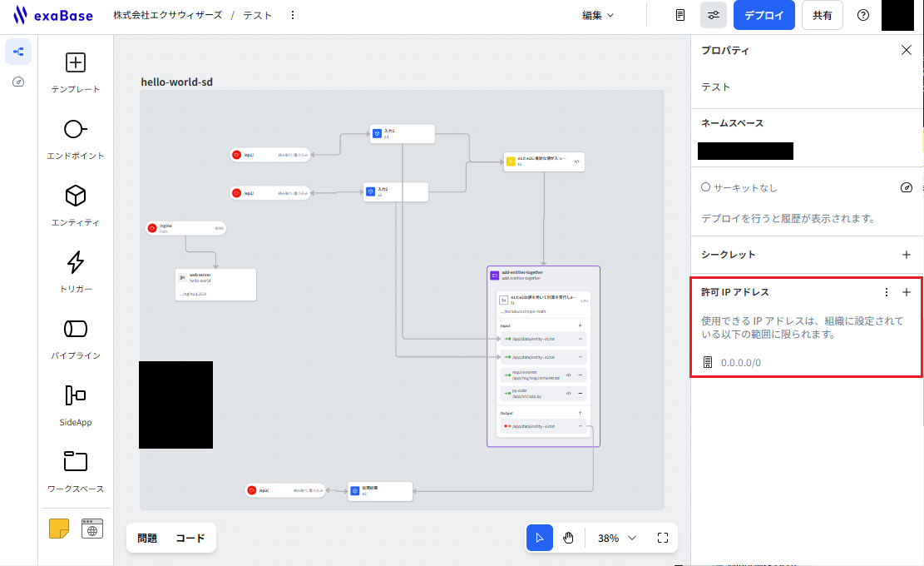
Task: Open code icon on the trigger node
Action: coord(577,161)
